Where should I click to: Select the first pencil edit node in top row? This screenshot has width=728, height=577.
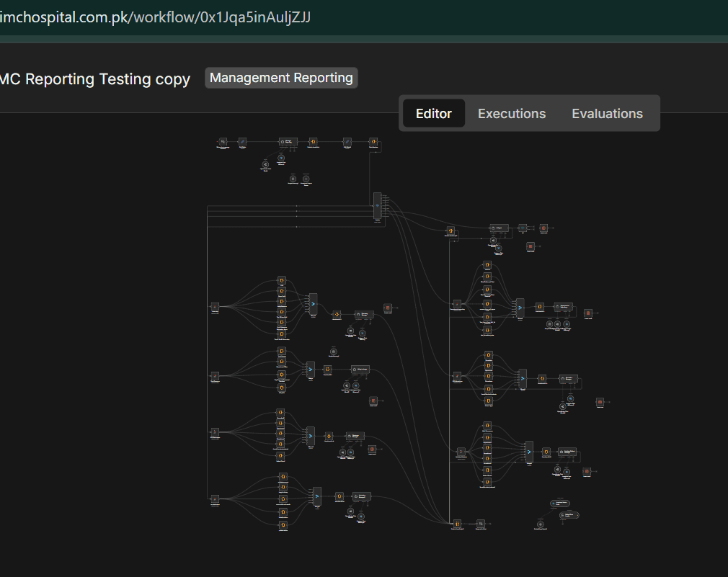(242, 141)
